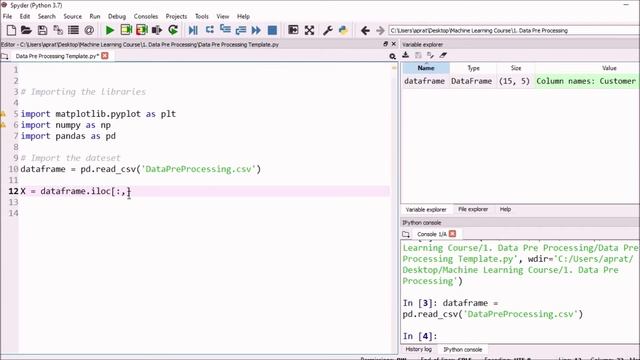The image size is (640, 360).
Task: Switch to History log tab
Action: coord(418,349)
